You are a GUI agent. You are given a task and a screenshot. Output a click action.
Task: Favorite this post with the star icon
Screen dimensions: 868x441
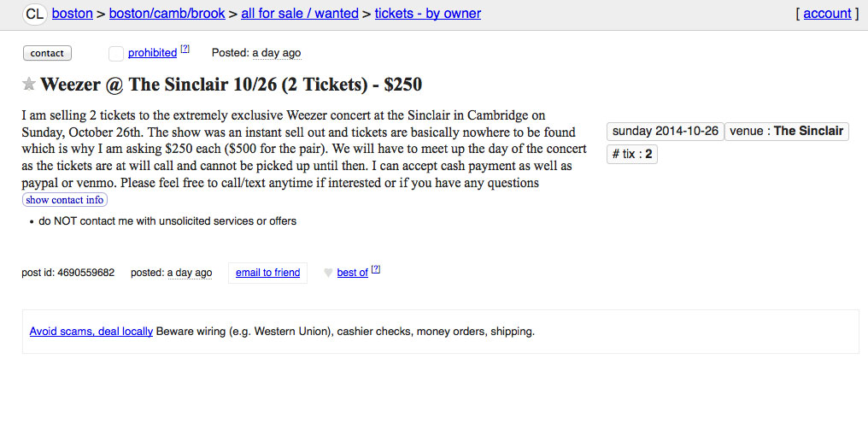(29, 84)
